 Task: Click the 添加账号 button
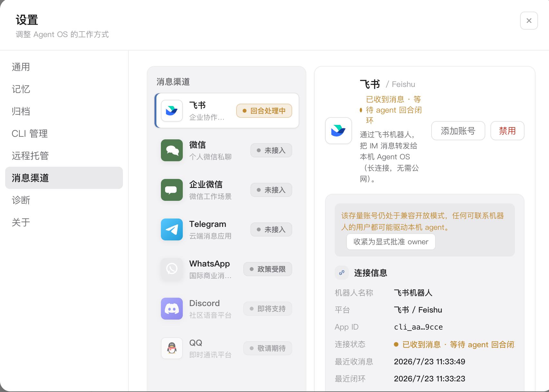(458, 131)
